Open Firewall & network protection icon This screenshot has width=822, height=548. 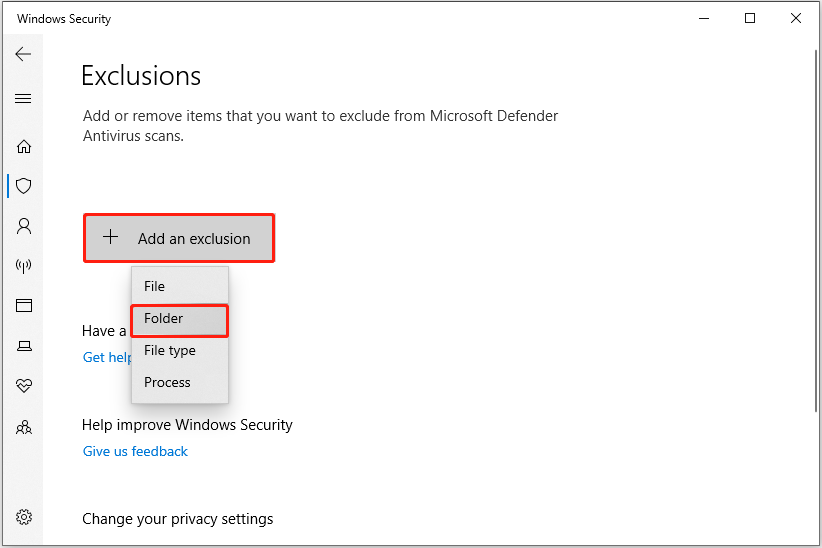point(24,266)
